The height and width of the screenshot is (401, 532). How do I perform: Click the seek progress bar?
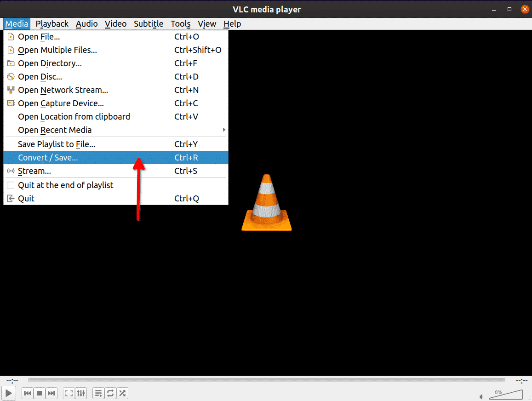(266, 380)
